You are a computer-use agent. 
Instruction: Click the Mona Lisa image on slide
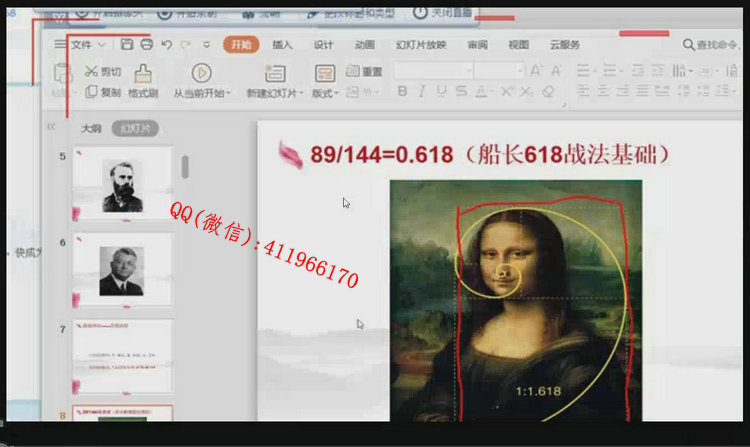[x=516, y=301]
